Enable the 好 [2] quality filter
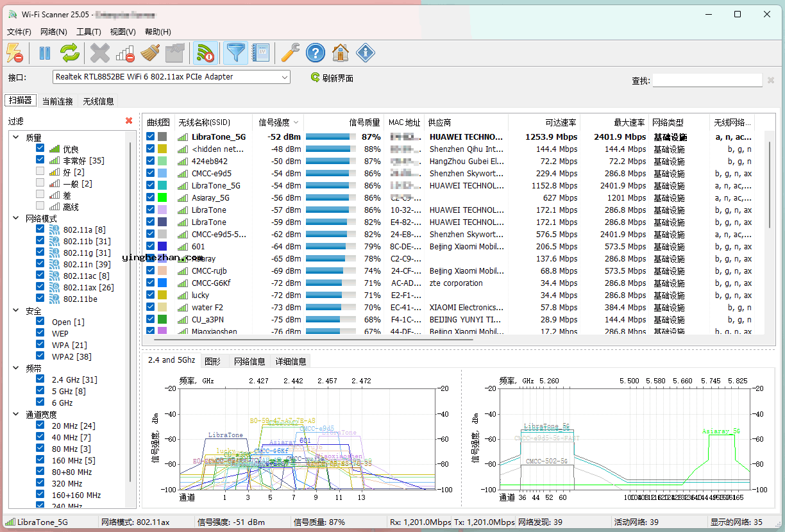 coord(40,172)
